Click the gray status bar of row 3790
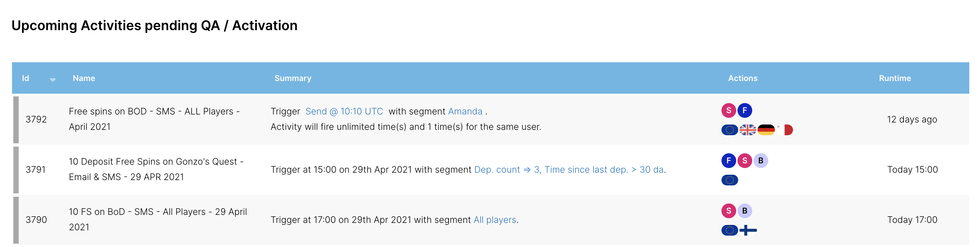 16,220
